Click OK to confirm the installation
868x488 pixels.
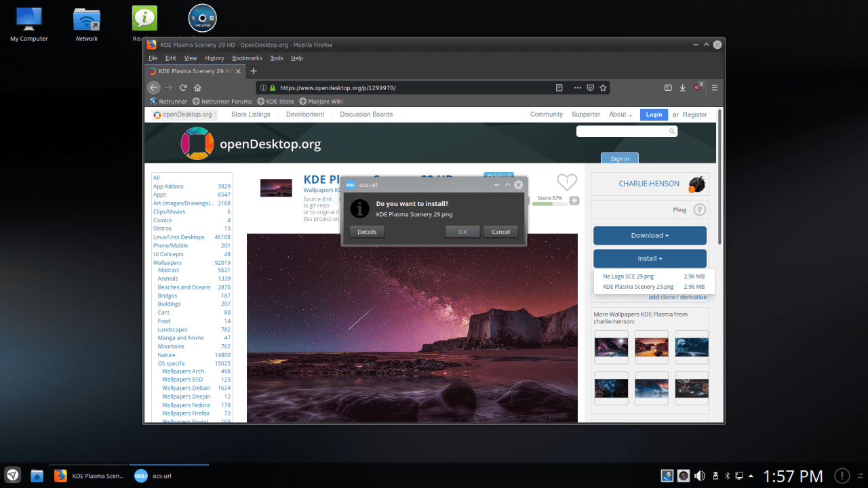tap(462, 231)
